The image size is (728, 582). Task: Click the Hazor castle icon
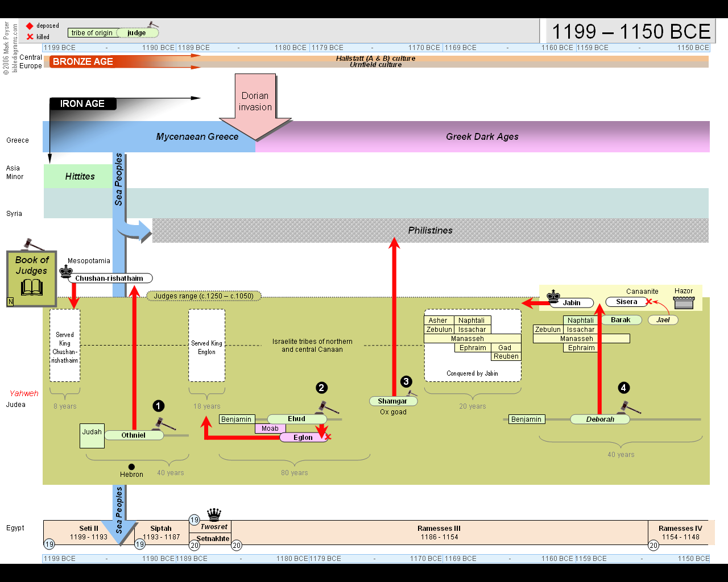(684, 302)
